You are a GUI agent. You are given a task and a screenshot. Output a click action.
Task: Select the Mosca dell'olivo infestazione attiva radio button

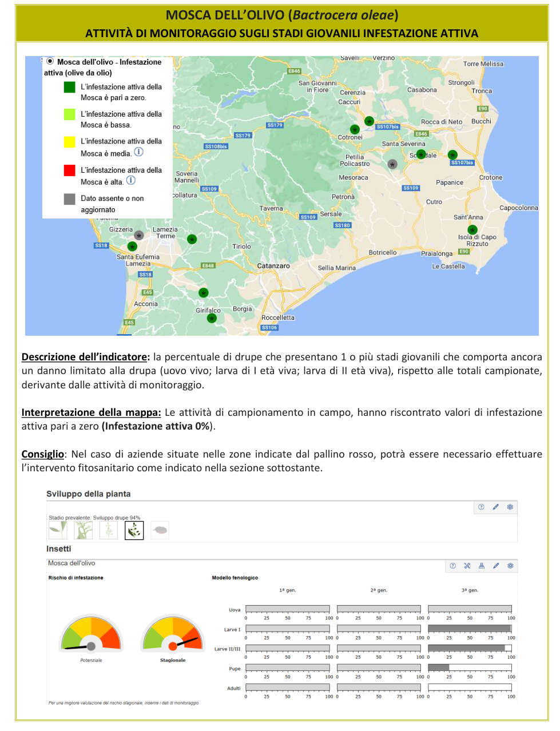coord(50,61)
